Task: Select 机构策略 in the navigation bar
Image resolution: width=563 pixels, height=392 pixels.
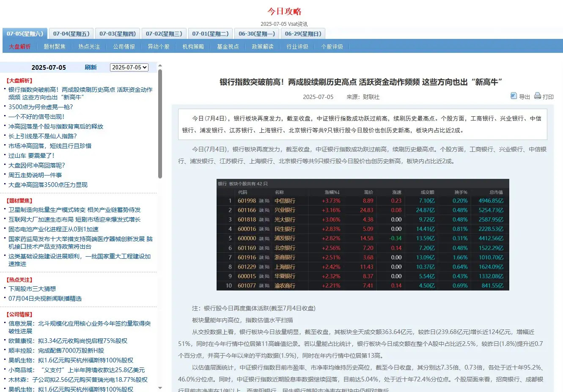Action: click(193, 47)
